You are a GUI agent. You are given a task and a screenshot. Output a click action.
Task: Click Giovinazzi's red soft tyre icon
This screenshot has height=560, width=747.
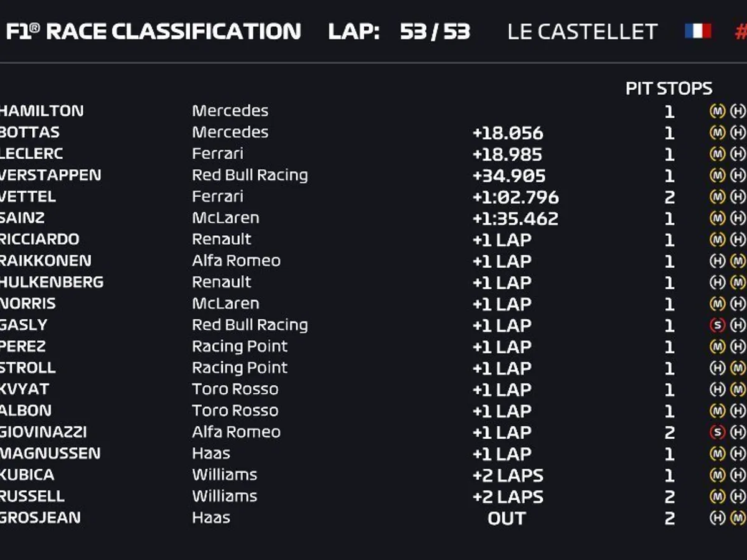718,432
